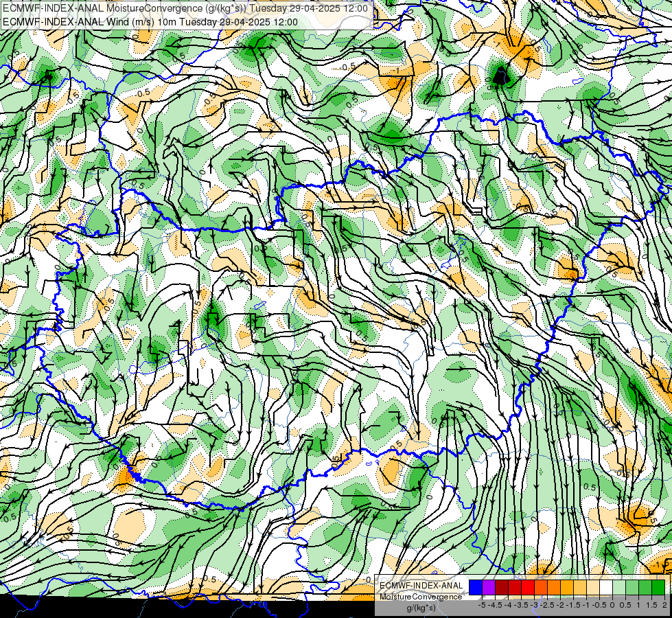Click the legend label ECMWF-INDEX-ANAL
This screenshot has width=672, height=618.
pyautogui.click(x=421, y=586)
